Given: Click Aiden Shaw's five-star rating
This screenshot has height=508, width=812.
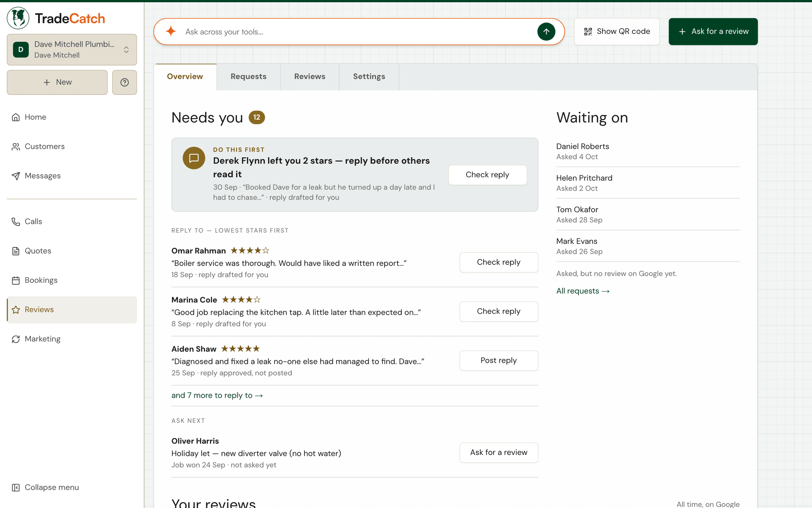Looking at the screenshot, I should click(x=241, y=349).
